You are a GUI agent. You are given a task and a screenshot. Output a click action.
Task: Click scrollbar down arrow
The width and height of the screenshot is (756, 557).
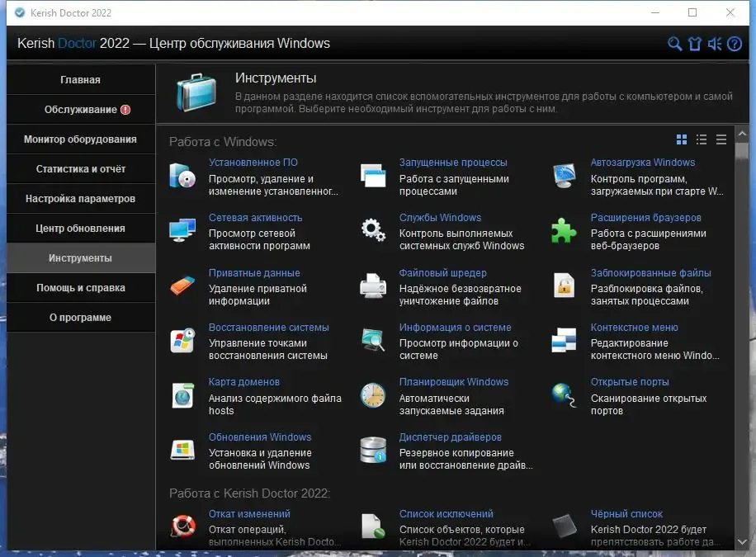coord(742,542)
